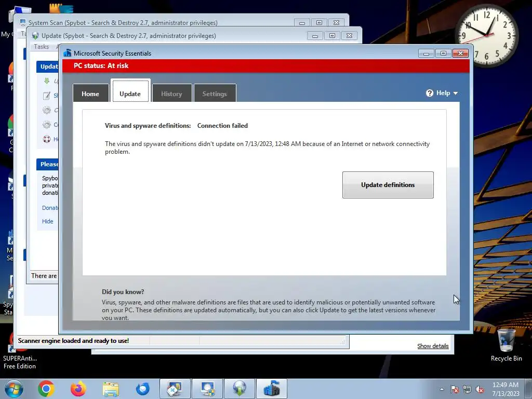The height and width of the screenshot is (399, 532).
Task: Click the muted volume tray icon
Action: pyautogui.click(x=480, y=389)
